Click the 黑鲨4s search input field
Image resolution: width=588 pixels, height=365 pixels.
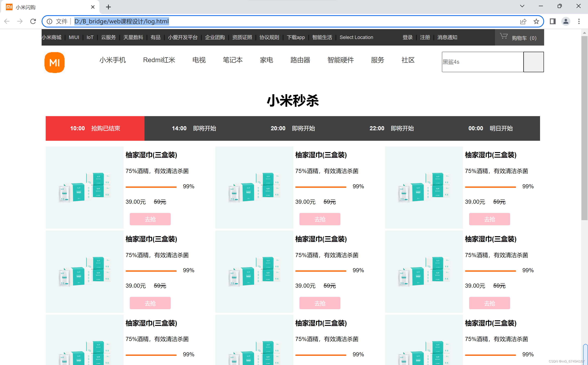[x=482, y=62]
